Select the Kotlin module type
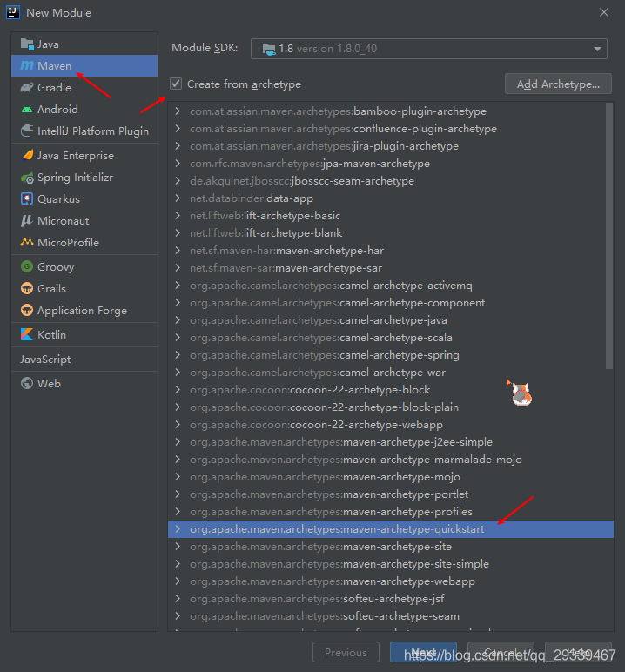The height and width of the screenshot is (672, 625). pos(84,335)
